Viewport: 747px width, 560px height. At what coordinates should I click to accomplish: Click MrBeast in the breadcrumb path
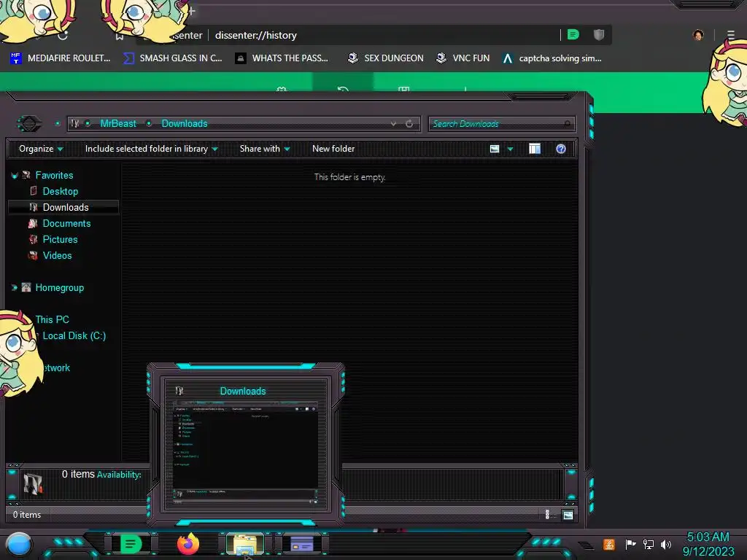pos(118,123)
